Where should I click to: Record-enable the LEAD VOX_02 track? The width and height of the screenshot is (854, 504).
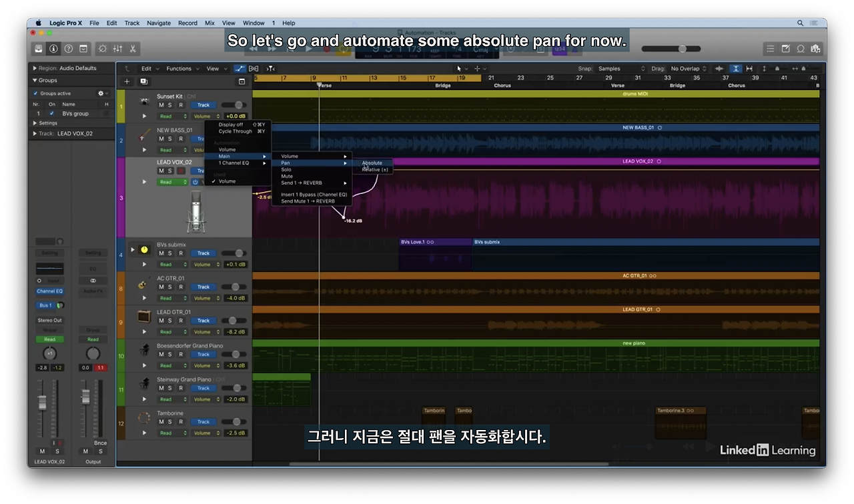pyautogui.click(x=181, y=171)
